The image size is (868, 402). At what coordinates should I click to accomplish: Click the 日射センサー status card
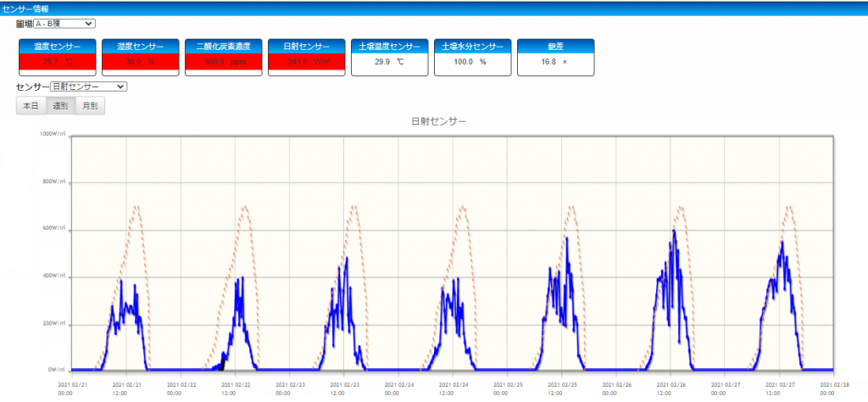click(x=306, y=58)
